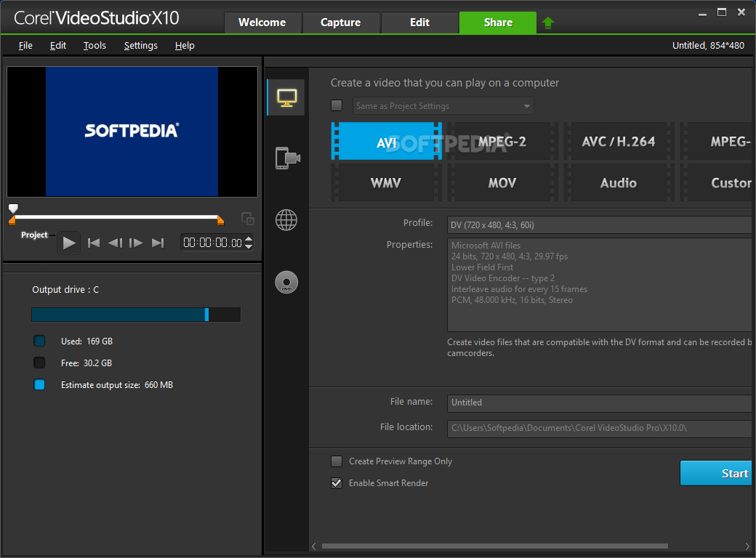756x558 pixels.
Task: Step back one frame
Action: coord(116,243)
